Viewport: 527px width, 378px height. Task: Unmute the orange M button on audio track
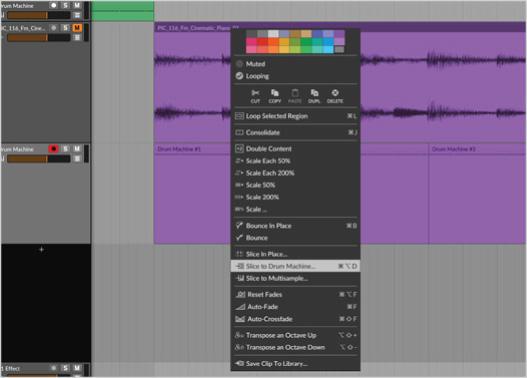coord(77,28)
